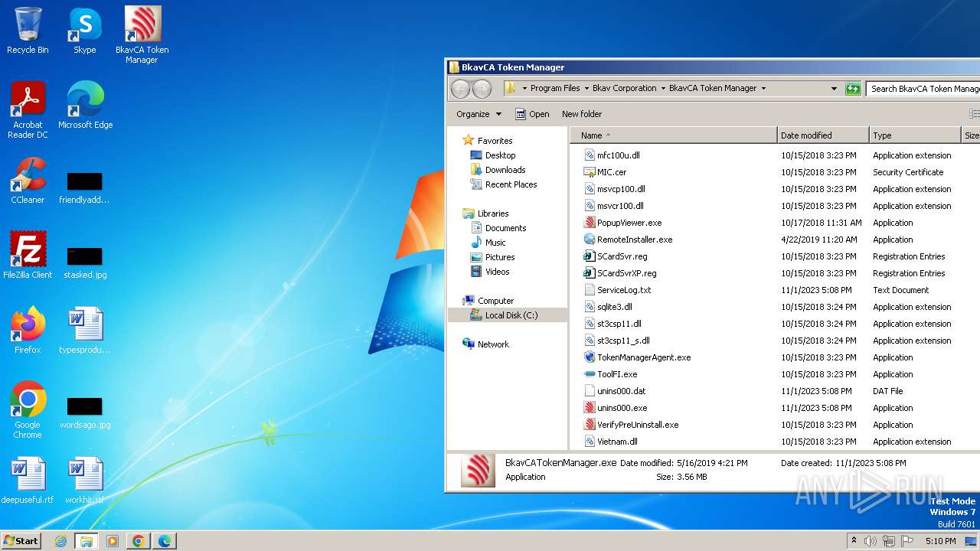Select ServiceLog.txt text document

[624, 290]
